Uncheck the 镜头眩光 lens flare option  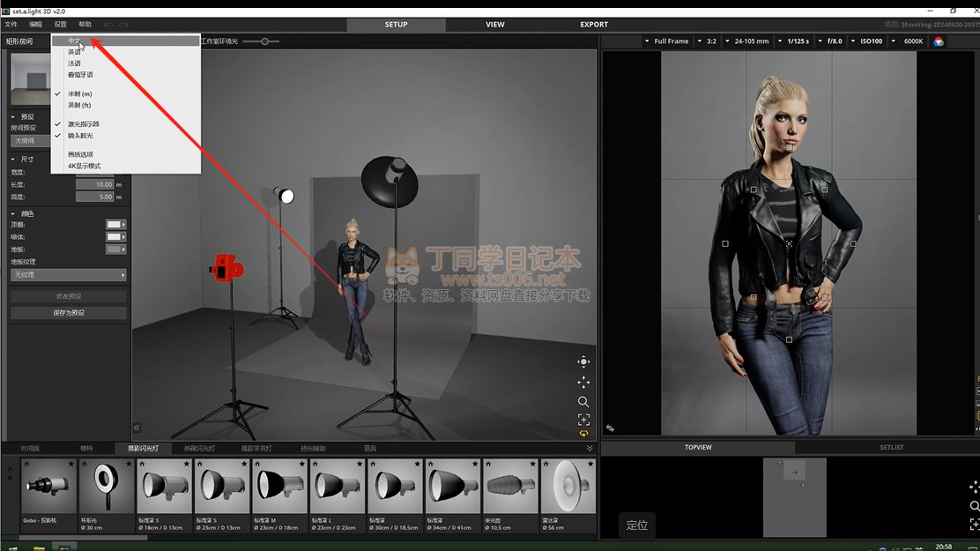(80, 136)
